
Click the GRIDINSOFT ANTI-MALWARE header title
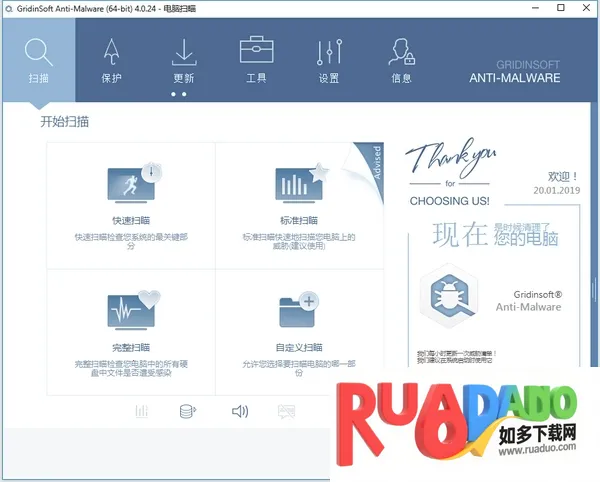[x=520, y=71]
